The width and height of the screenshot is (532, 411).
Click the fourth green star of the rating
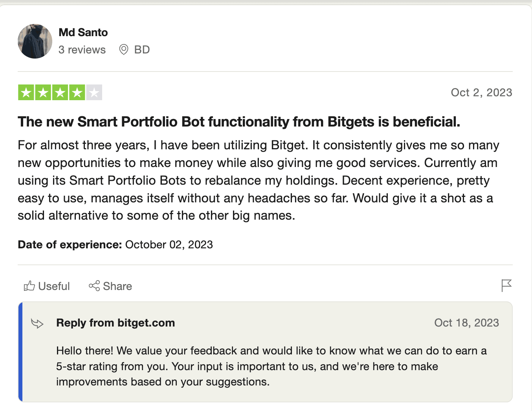click(77, 93)
